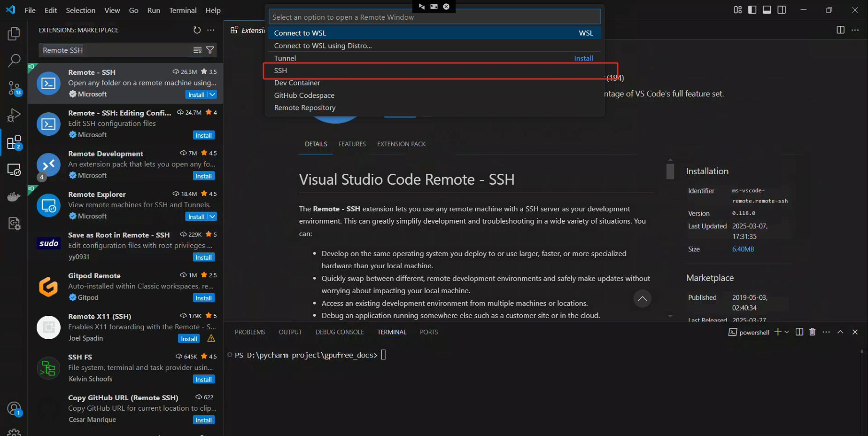Image resolution: width=868 pixels, height=436 pixels.
Task: Install Remote X11 (SSH) extension
Action: pos(189,339)
